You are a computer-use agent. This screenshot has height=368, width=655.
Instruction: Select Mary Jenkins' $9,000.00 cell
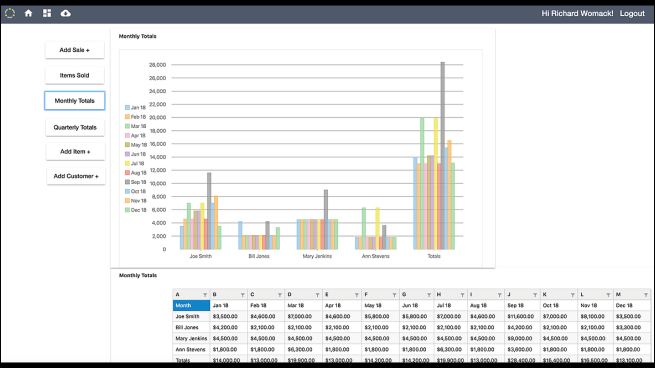(x=522, y=338)
